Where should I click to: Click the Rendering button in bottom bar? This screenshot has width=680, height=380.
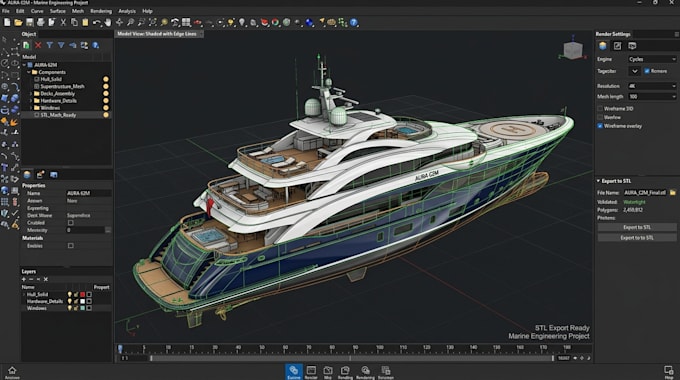365,372
